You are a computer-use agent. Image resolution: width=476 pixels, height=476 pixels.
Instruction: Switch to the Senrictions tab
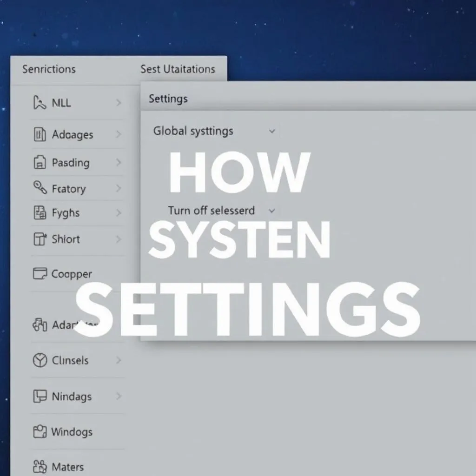[x=49, y=69]
